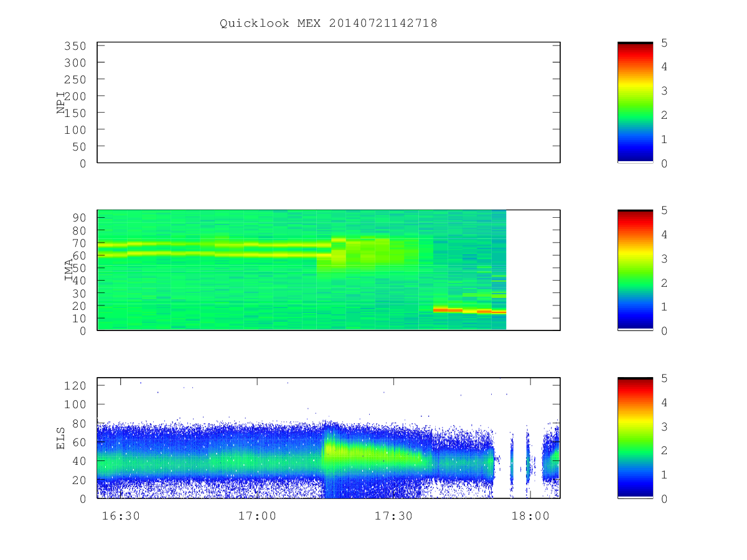Click the 17:00 time axis label
The height and width of the screenshot is (560, 747).
pyautogui.click(x=257, y=516)
